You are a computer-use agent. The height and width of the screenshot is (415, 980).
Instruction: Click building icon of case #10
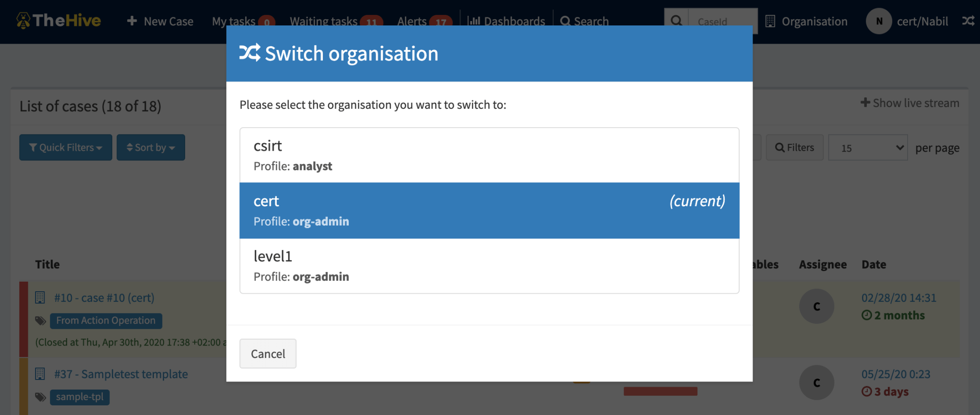(x=40, y=298)
